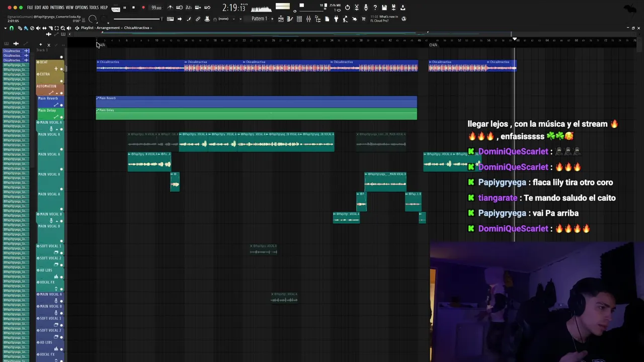This screenshot has width=644, height=362.
Task: Open the PATTERNS menu
Action: [x=57, y=8]
